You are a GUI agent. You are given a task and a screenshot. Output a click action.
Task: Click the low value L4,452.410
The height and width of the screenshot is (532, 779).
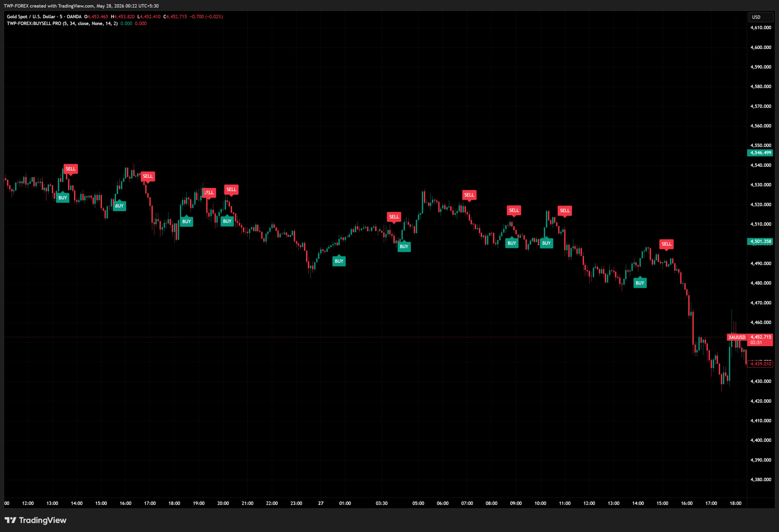[x=149, y=17]
